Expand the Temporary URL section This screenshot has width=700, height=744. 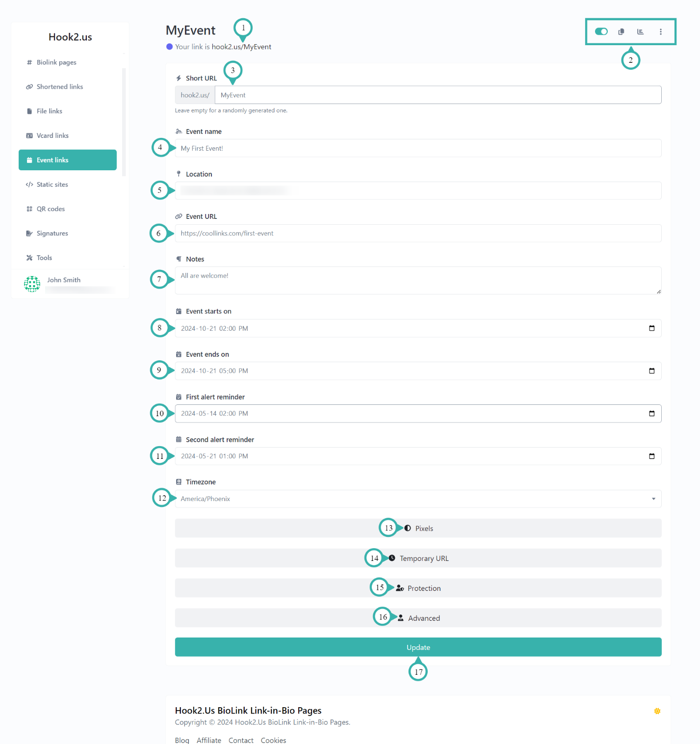pyautogui.click(x=418, y=558)
